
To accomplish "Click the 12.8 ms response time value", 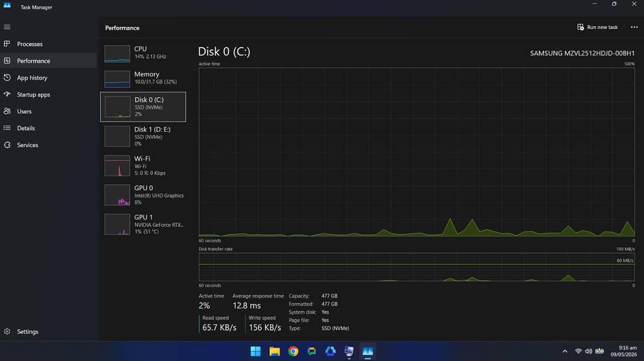I will pos(246,306).
